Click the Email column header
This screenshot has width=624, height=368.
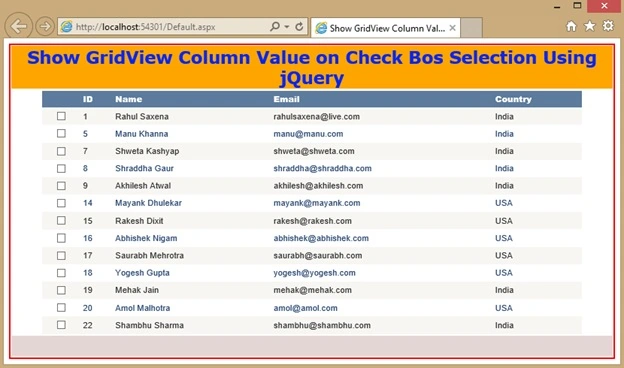tap(287, 99)
